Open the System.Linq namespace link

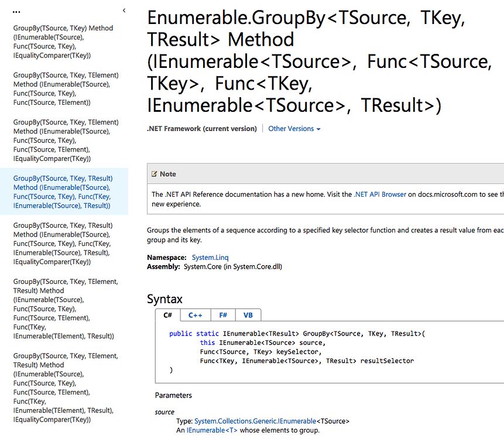coord(210,256)
